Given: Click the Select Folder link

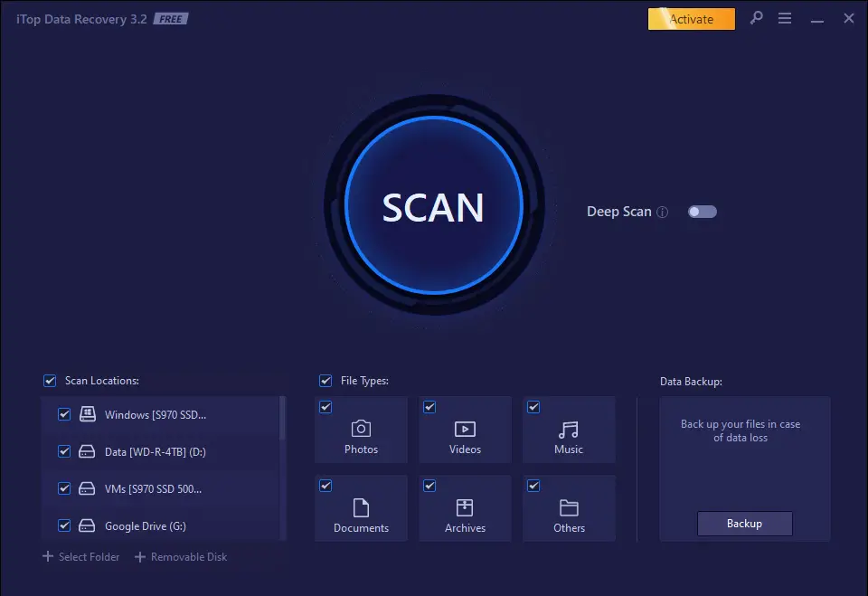Looking at the screenshot, I should click(80, 556).
